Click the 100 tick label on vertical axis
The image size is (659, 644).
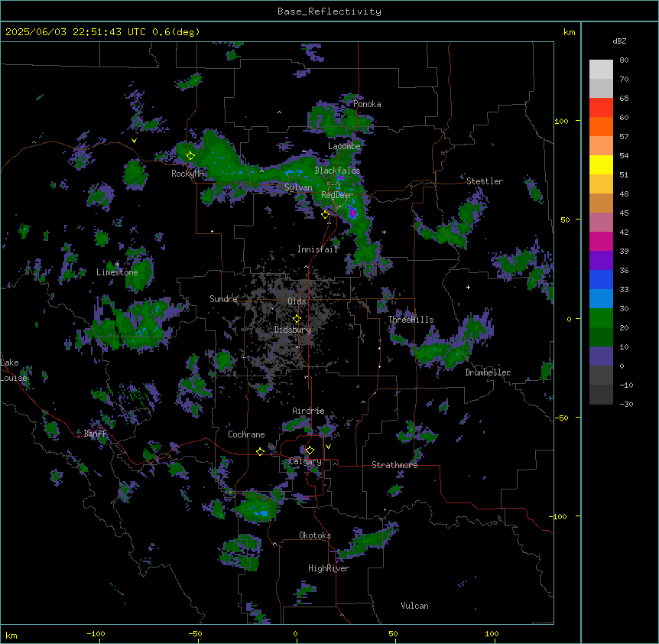[x=561, y=121]
